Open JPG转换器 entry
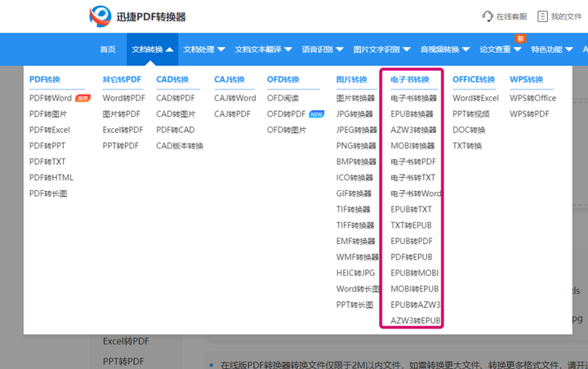This screenshot has height=369, width=588. [x=354, y=114]
